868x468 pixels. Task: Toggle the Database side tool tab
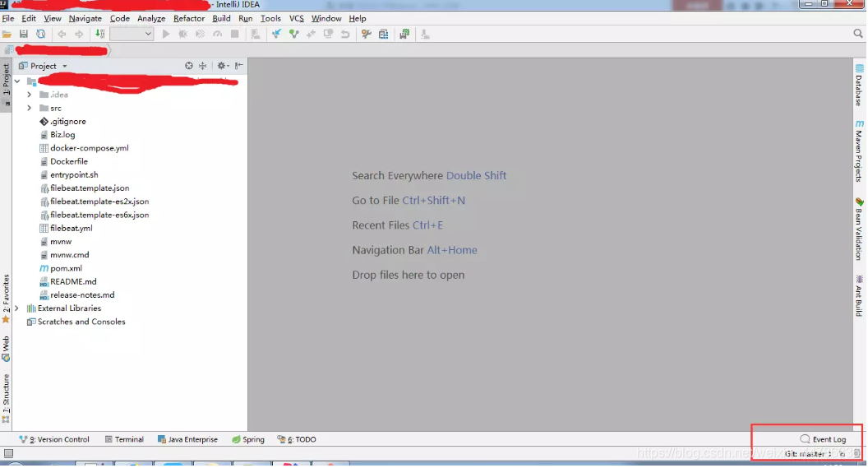click(x=859, y=86)
